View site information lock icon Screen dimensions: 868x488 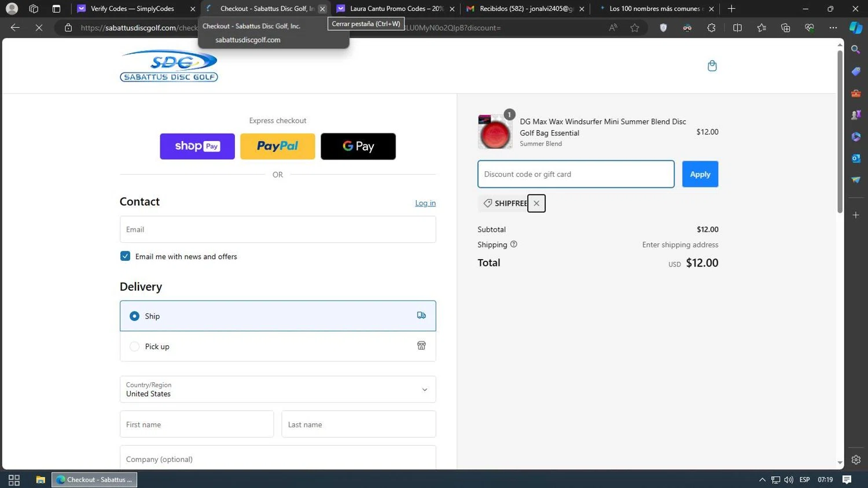(68, 28)
